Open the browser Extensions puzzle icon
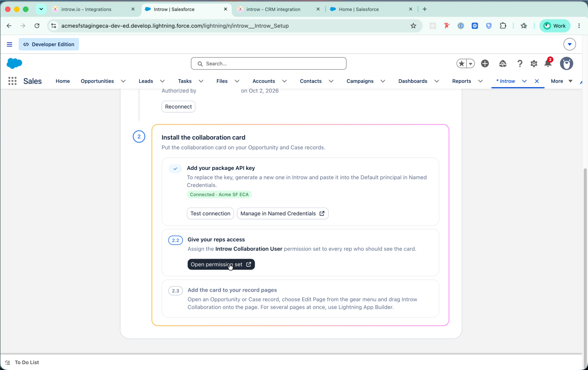This screenshot has width=588, height=370. (x=503, y=26)
